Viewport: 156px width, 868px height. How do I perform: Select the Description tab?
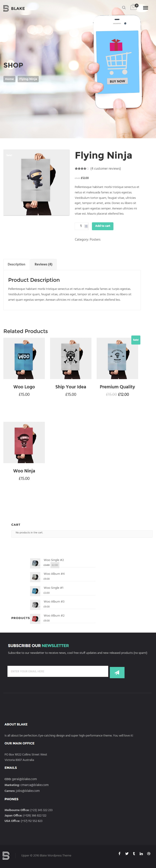[17, 265]
